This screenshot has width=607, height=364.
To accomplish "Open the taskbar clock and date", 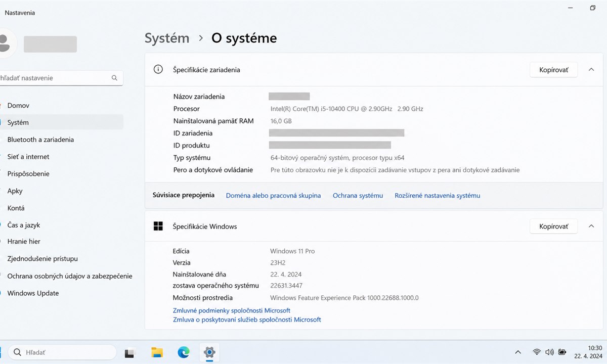I will [x=588, y=352].
